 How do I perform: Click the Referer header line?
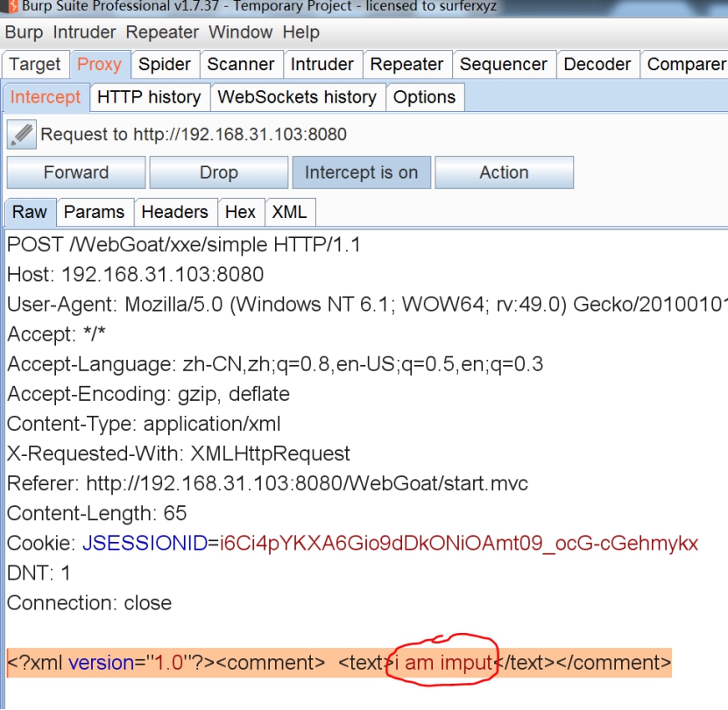(x=267, y=483)
